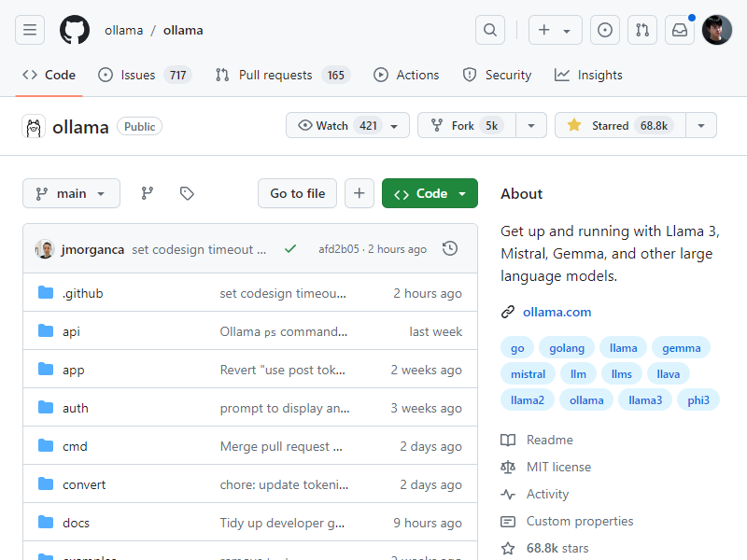Expand the green Code clone dropdown
Screen dimensions: 747x560
(430, 193)
